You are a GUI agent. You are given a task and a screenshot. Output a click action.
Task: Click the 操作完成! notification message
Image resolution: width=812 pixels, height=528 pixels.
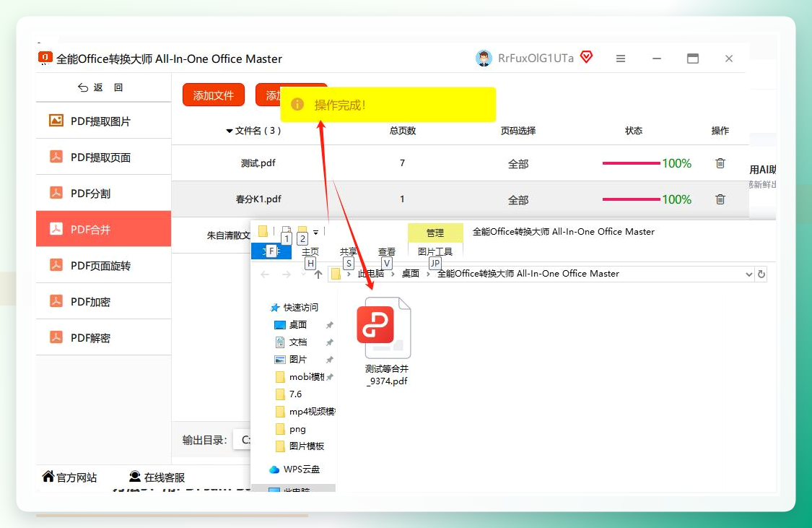click(388, 105)
